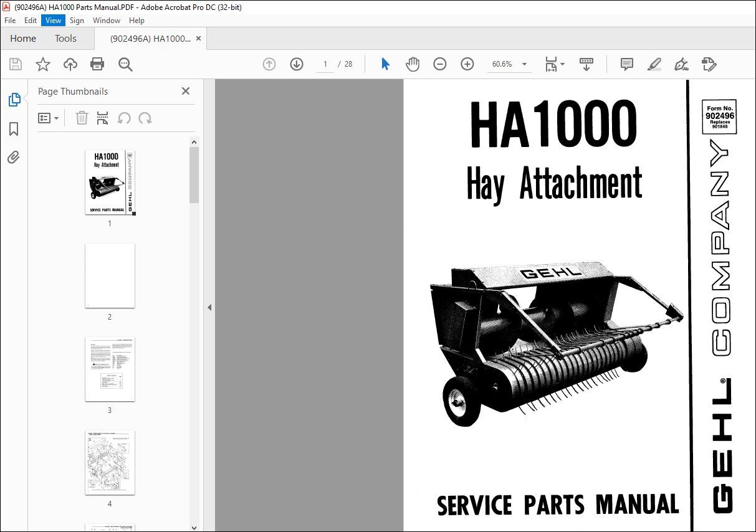The width and height of the screenshot is (756, 532).
Task: Click the Add Comment icon
Action: tap(626, 64)
